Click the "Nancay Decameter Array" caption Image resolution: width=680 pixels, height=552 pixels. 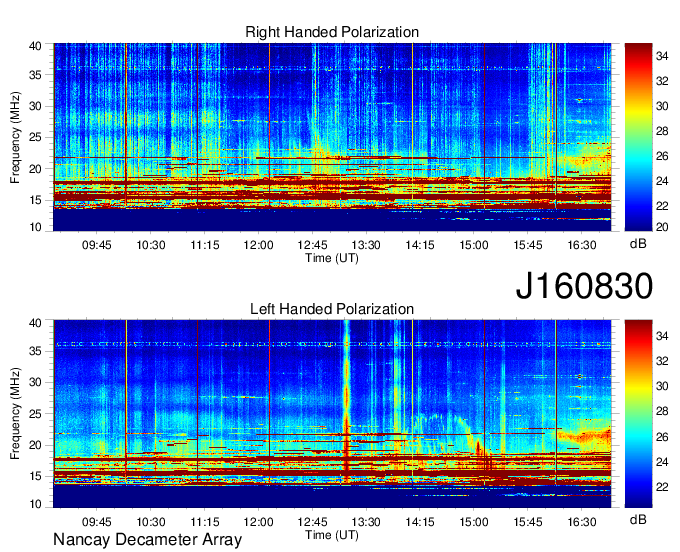[x=147, y=539]
